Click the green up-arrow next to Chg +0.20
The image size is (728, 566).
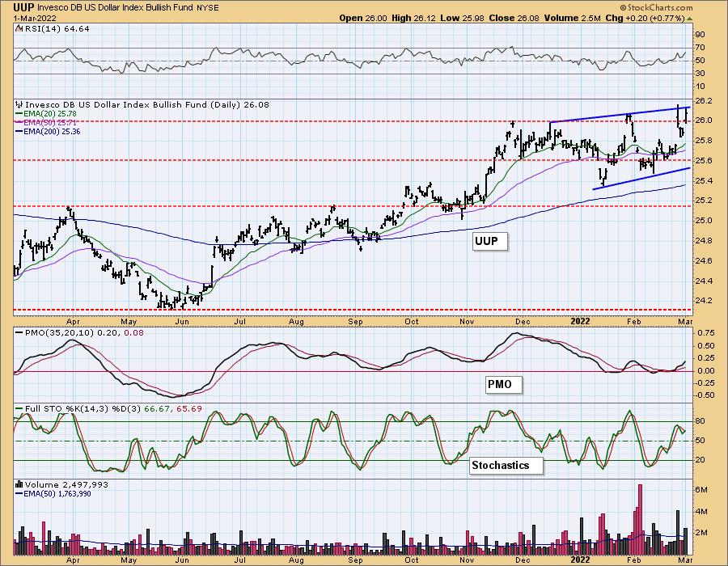tap(690, 19)
